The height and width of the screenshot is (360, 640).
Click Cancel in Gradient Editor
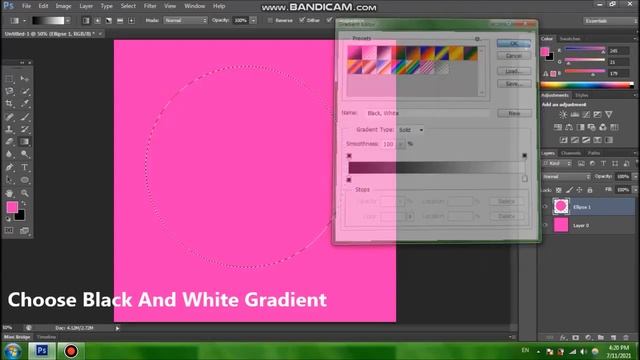click(514, 56)
